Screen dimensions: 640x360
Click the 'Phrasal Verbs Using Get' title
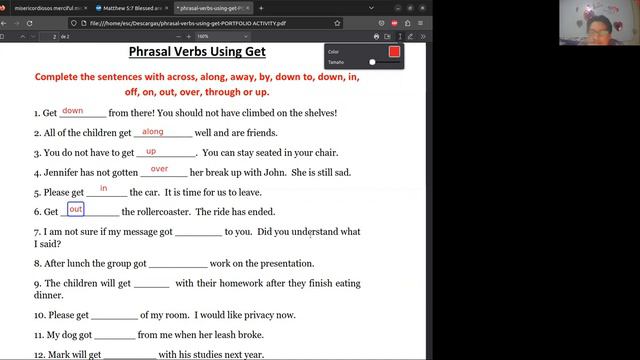pos(197,51)
